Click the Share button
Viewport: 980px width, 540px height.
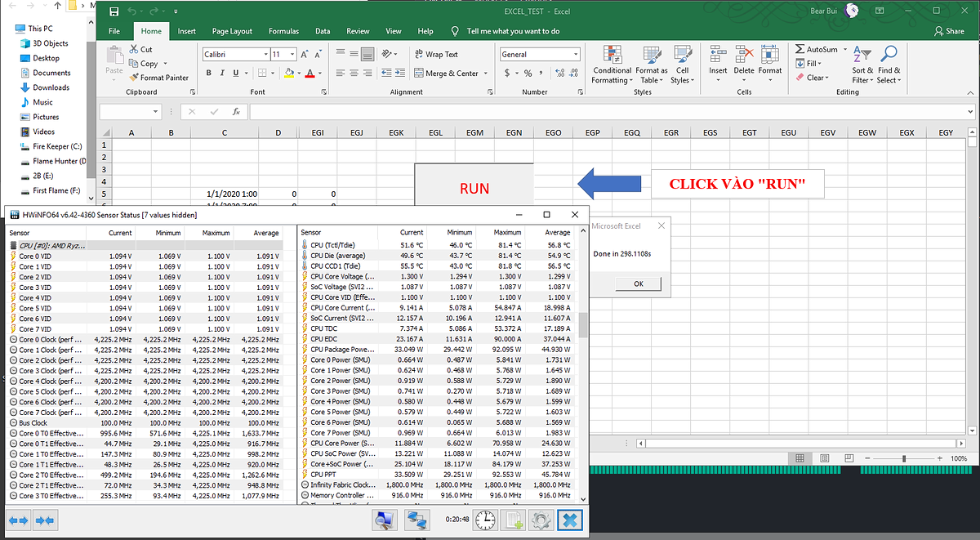point(949,31)
